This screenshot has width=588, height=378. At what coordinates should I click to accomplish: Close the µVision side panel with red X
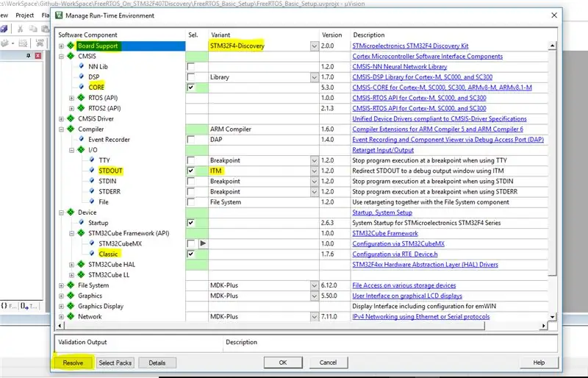[x=38, y=56]
